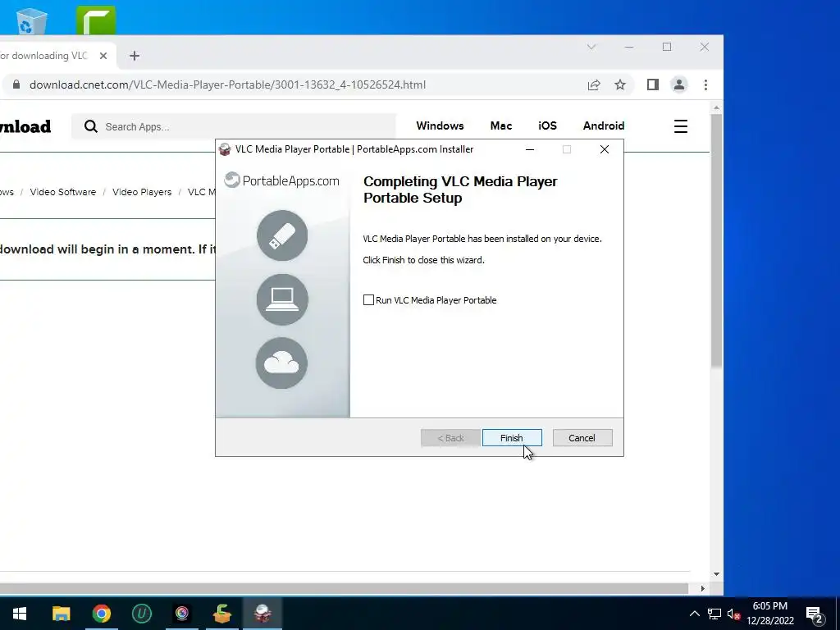The width and height of the screenshot is (840, 630).
Task: Click the browser vertical scrollbar thumb
Action: coord(716,241)
